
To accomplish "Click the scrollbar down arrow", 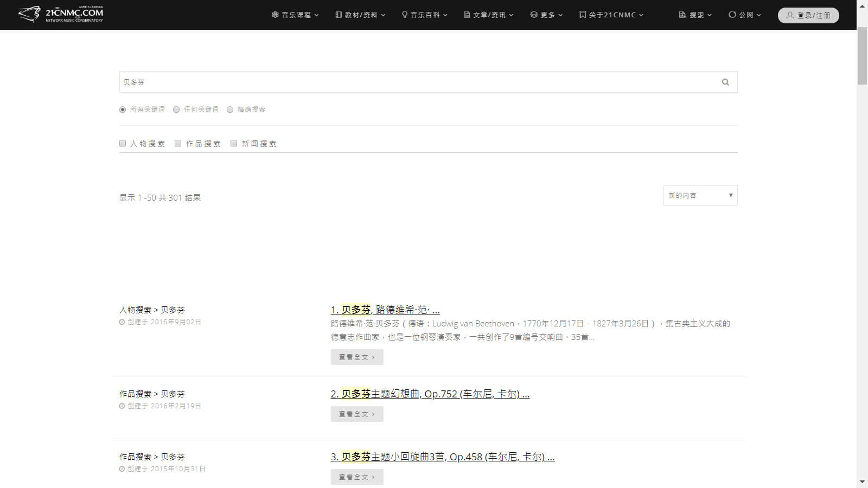I will click(x=862, y=481).
